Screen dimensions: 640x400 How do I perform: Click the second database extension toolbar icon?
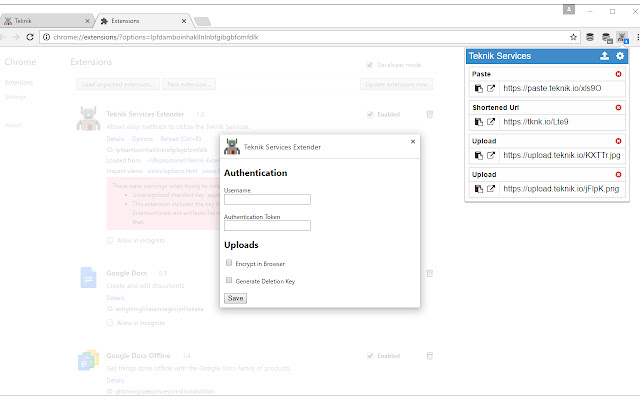click(607, 38)
